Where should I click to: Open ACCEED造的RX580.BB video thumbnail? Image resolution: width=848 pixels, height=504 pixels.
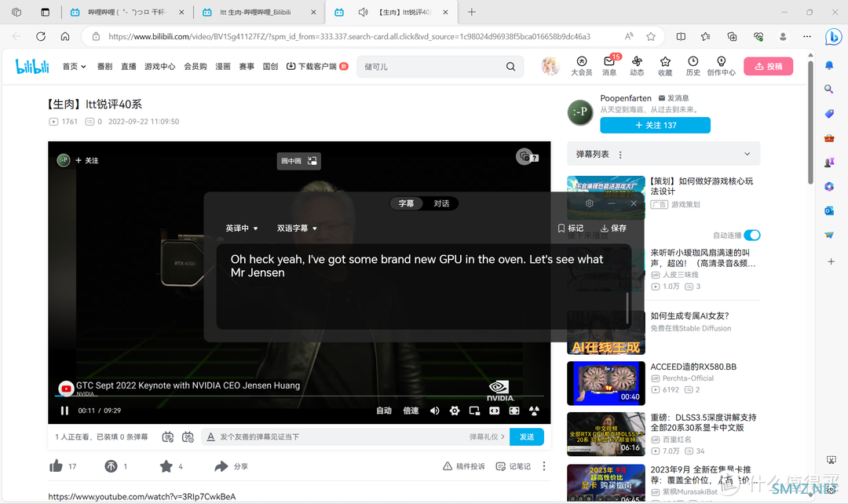pos(605,383)
